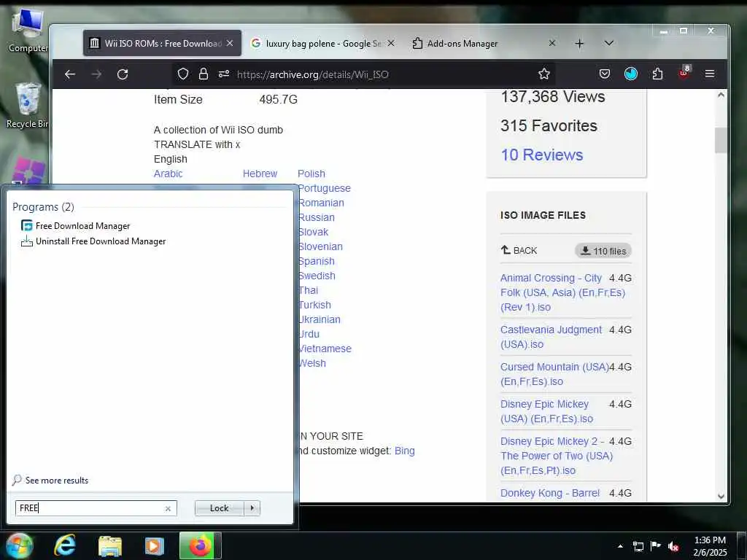Viewport: 747px width, 560px height.
Task: Translate page to Romanian
Action: point(321,203)
